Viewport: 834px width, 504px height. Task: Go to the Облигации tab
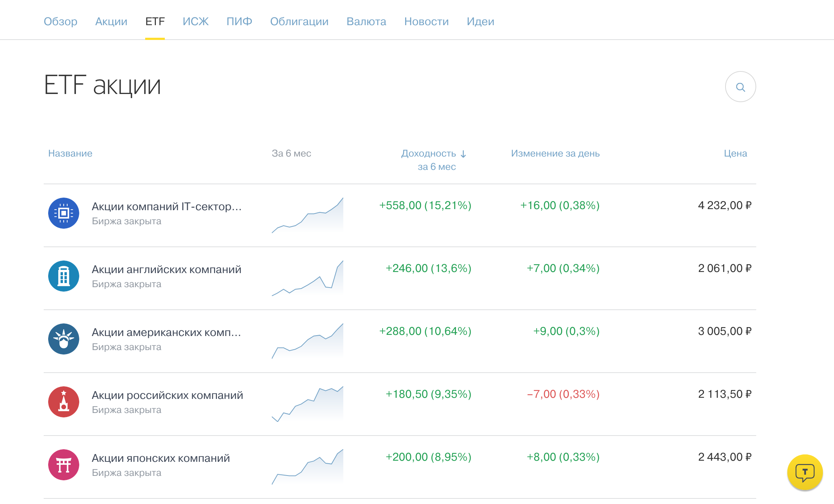(x=299, y=21)
